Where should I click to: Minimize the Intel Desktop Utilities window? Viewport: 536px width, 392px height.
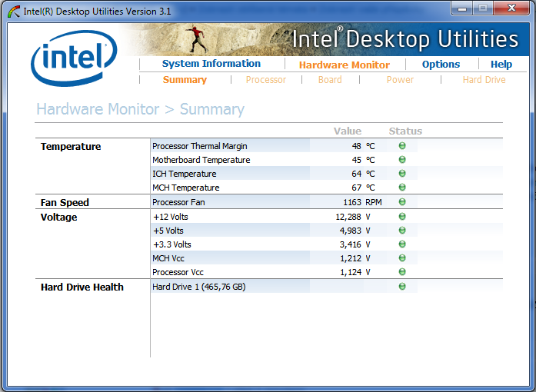point(462,8)
